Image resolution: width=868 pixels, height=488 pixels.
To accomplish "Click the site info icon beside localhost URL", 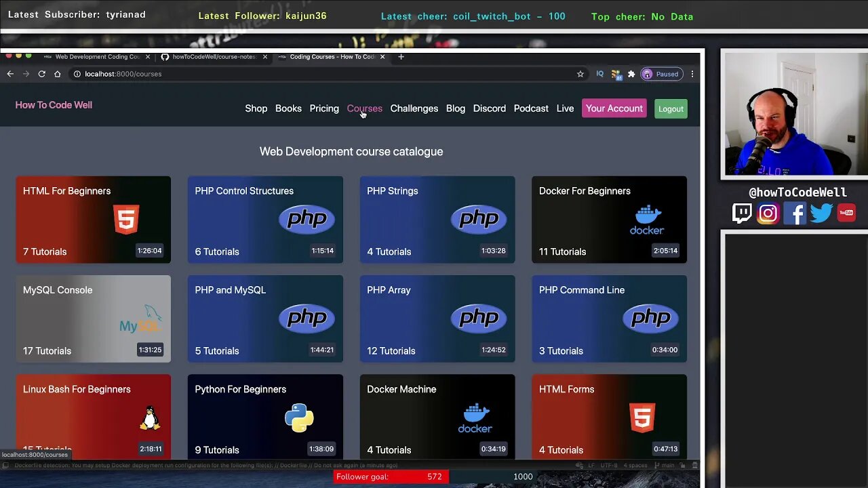I will coord(77,74).
